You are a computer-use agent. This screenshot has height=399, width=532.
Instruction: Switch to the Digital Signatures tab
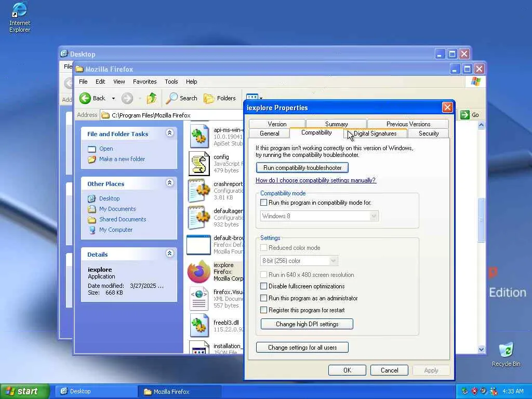tap(375, 134)
